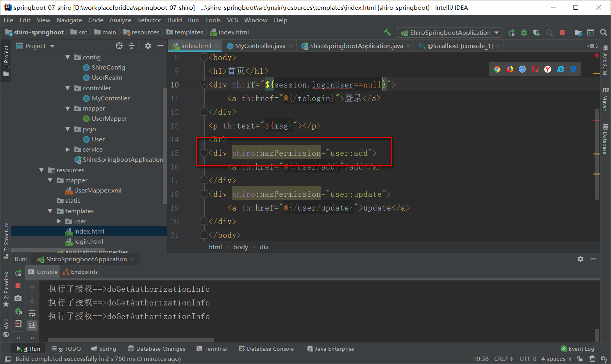This screenshot has width=611, height=364.
Task: Change line separator CRLF in status bar
Action: point(503,359)
